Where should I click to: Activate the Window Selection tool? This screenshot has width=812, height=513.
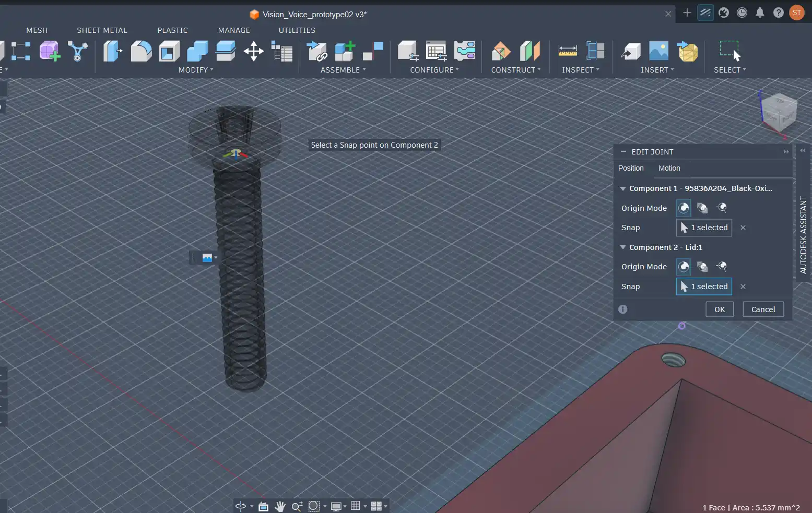(x=729, y=51)
